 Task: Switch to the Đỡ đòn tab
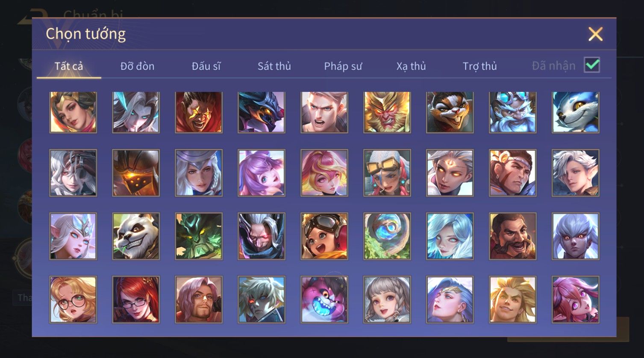(137, 66)
